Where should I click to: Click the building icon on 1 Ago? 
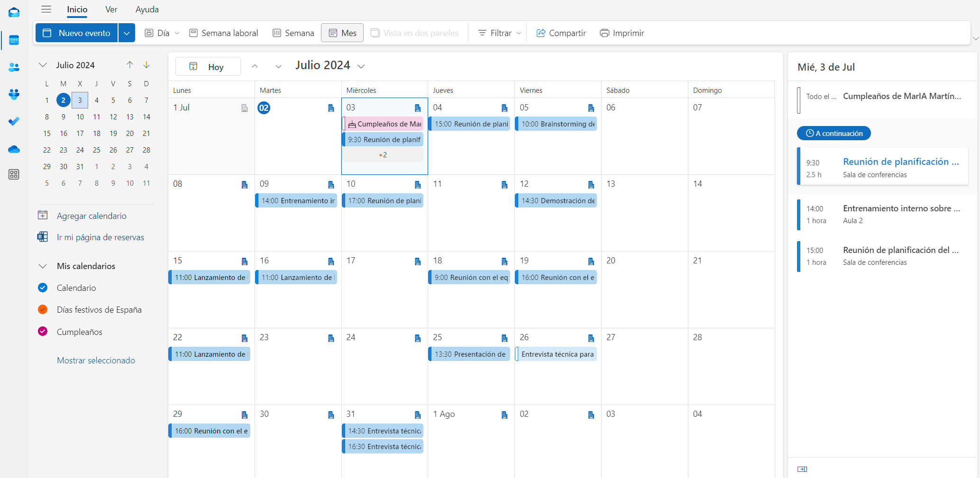tap(504, 415)
